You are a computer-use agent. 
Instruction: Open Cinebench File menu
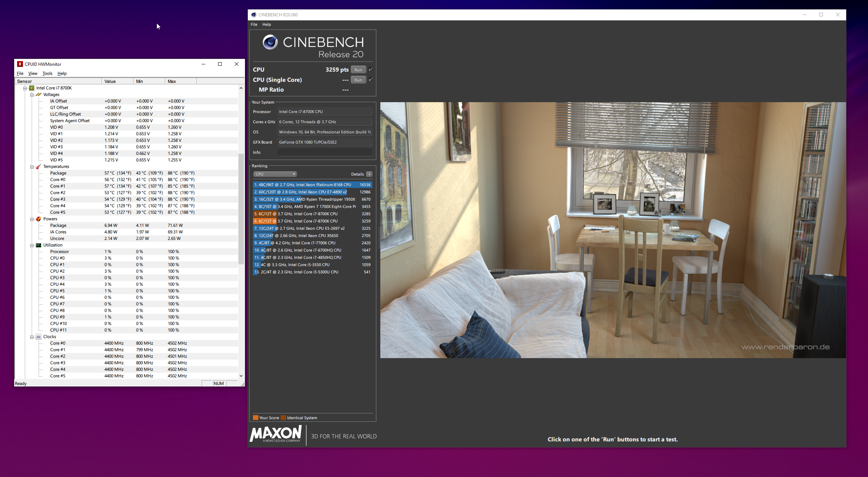[x=254, y=24]
